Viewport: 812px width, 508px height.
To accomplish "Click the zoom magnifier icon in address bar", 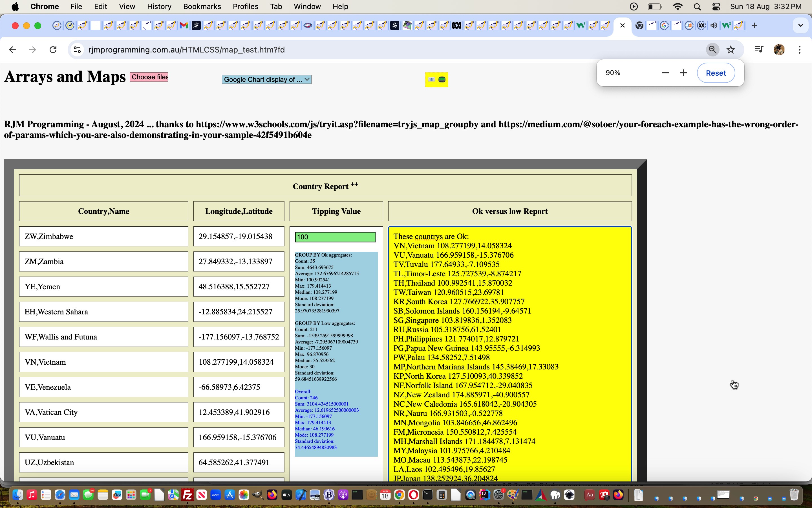I will click(x=712, y=50).
